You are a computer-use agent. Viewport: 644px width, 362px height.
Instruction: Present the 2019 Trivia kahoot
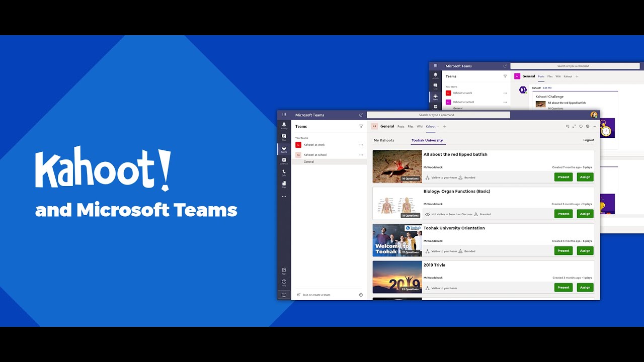[x=563, y=288]
